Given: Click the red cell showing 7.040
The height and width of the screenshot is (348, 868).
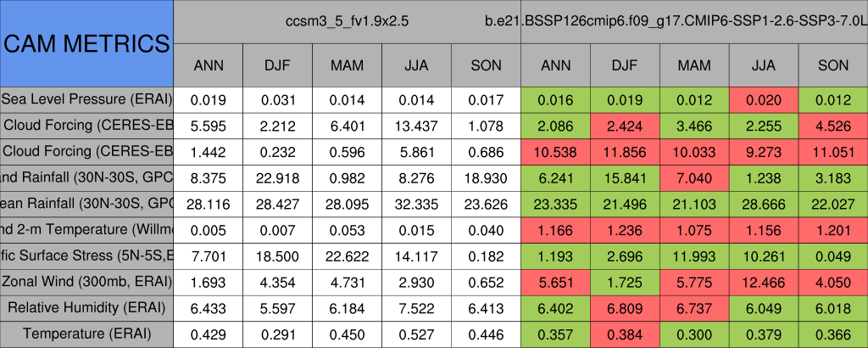Looking at the screenshot, I should tap(695, 177).
